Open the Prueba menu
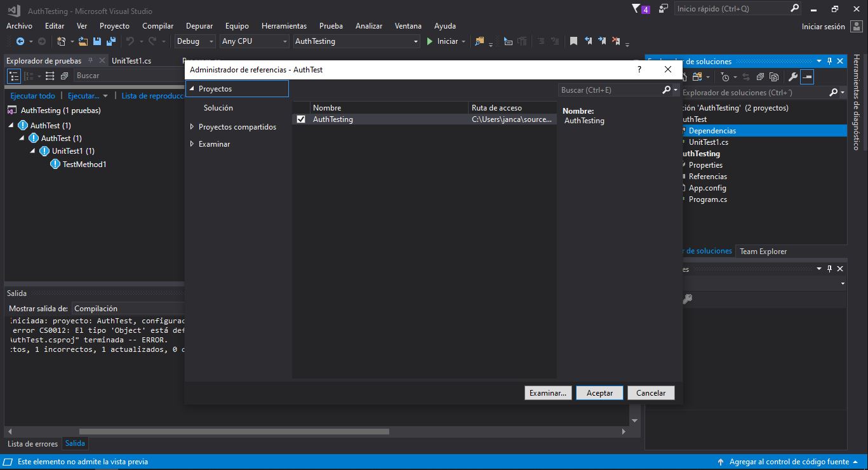Image resolution: width=868 pixels, height=470 pixels. click(331, 26)
